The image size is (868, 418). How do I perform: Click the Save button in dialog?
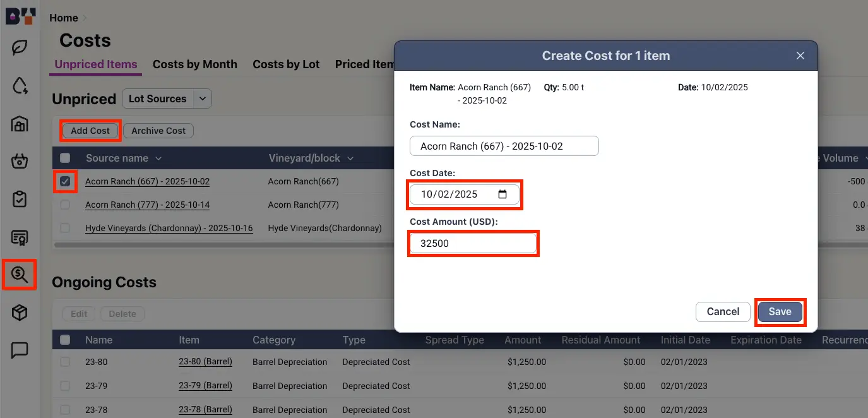point(780,312)
